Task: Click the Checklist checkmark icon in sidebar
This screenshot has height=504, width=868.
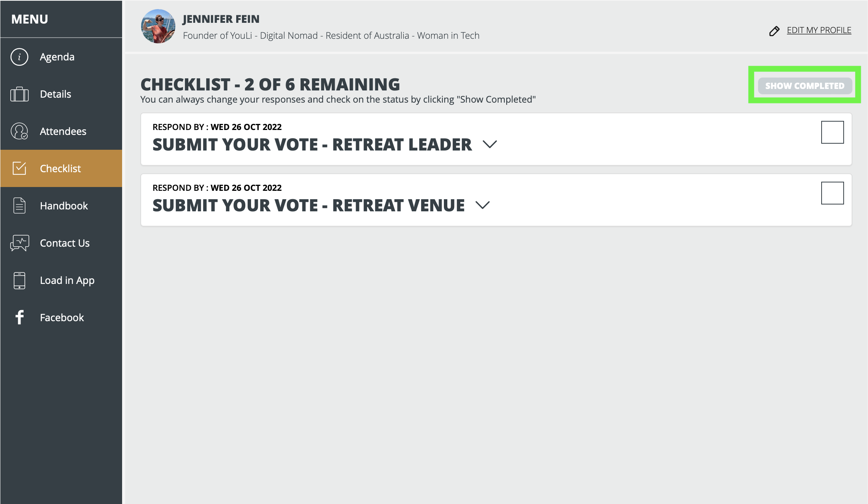Action: tap(19, 168)
